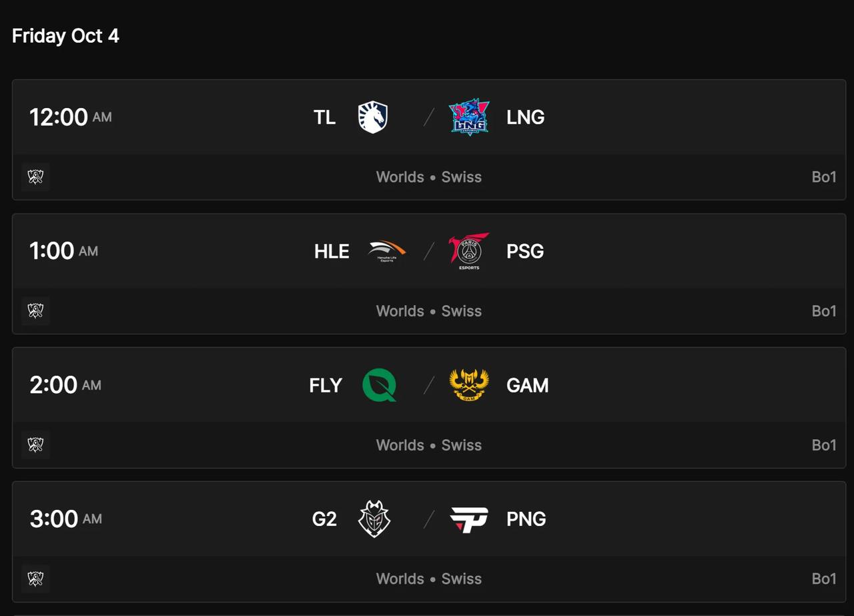Click the Team Liquid horse logo

(x=373, y=117)
